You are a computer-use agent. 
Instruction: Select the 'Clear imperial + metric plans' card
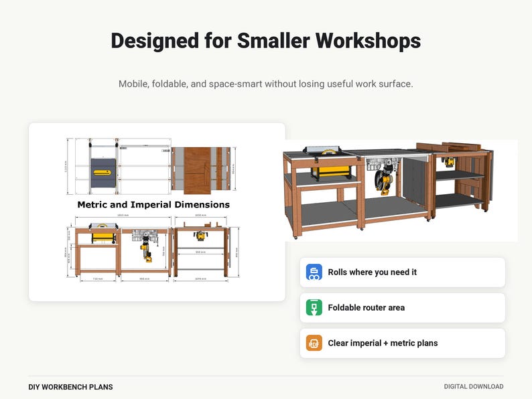click(x=403, y=343)
